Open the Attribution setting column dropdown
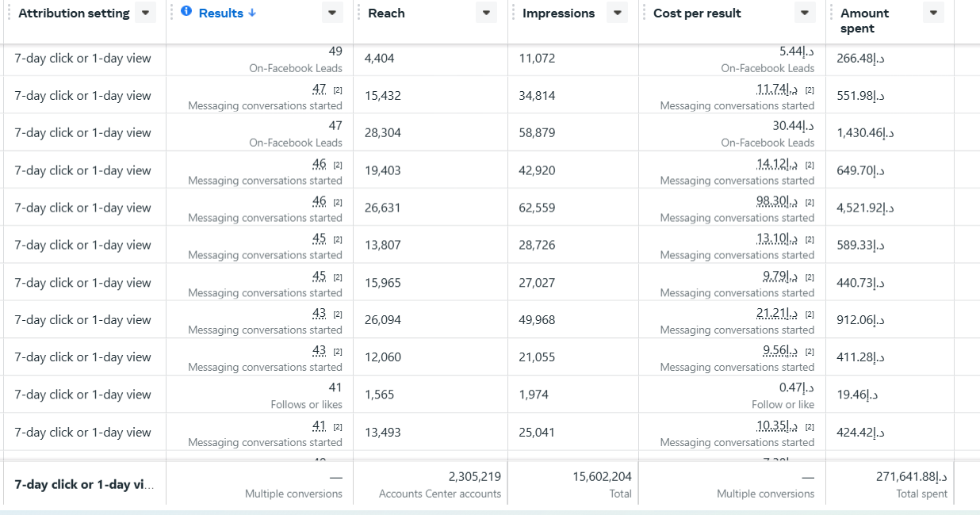The height and width of the screenshot is (515, 980). pyautogui.click(x=145, y=13)
